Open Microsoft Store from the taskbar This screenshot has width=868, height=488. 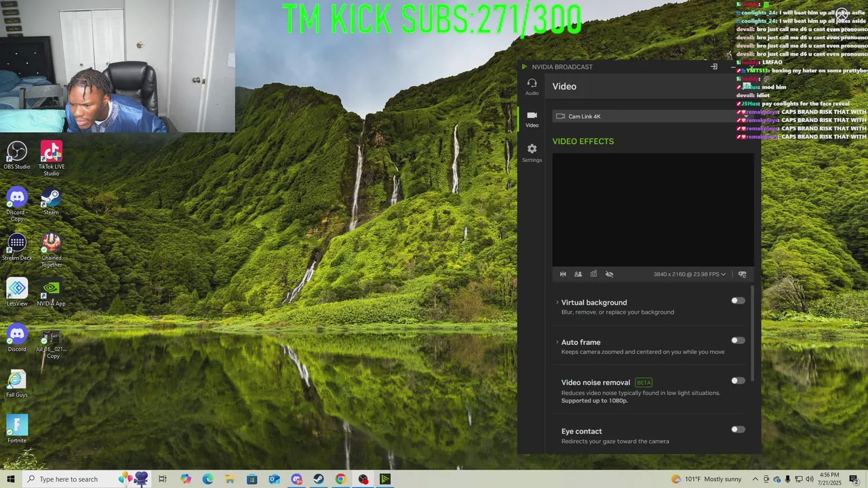pyautogui.click(x=252, y=479)
